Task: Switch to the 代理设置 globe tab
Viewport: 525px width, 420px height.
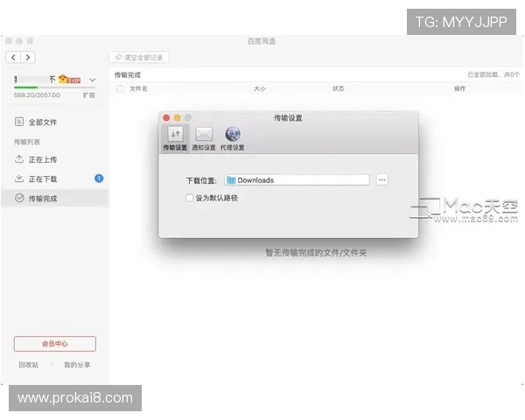Action: tap(233, 138)
